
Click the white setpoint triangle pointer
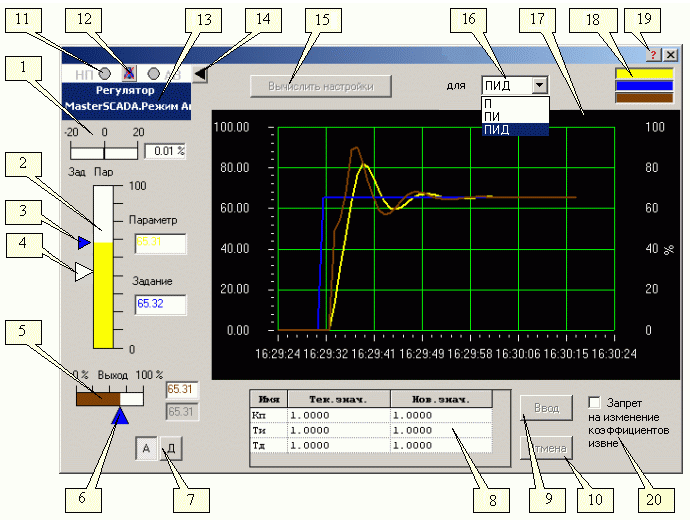tap(84, 272)
